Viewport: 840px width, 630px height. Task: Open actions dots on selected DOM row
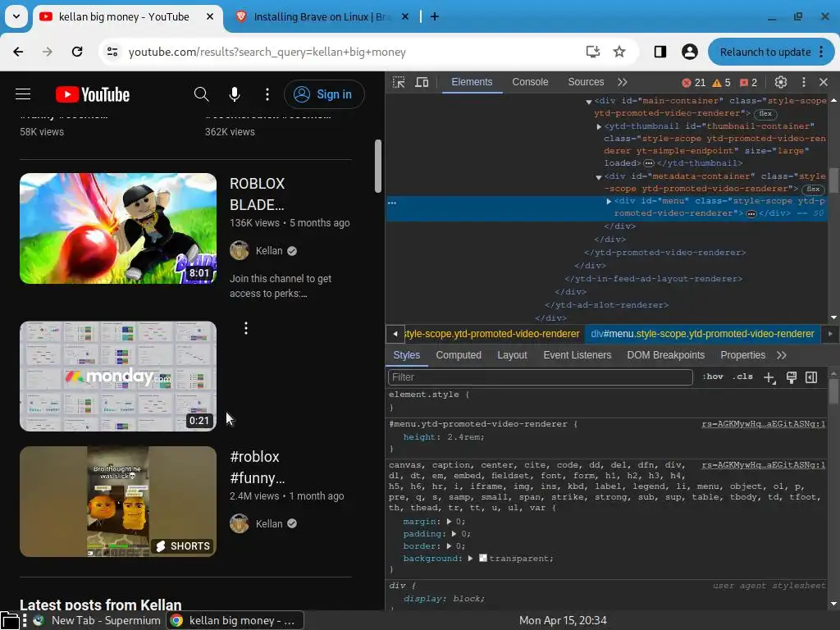coord(392,203)
